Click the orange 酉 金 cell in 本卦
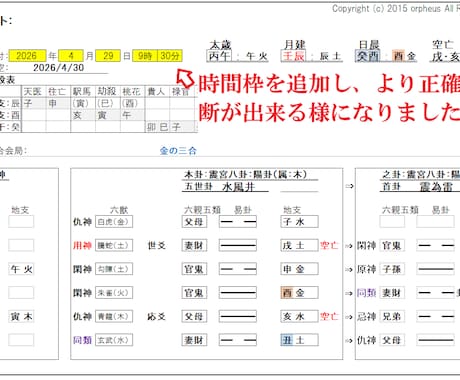Image resolution: width=460 pixels, height=380 pixels. [x=299, y=293]
